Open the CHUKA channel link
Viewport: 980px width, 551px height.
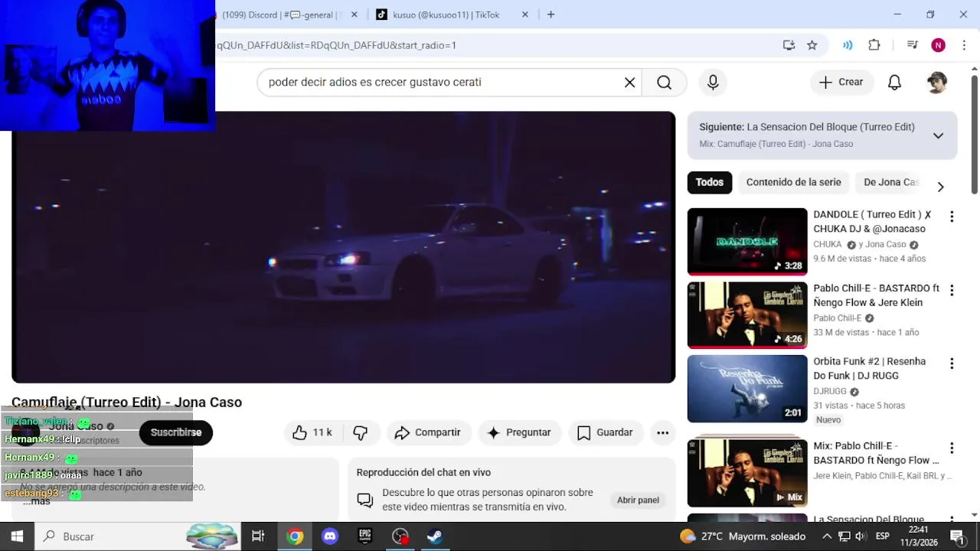[828, 244]
